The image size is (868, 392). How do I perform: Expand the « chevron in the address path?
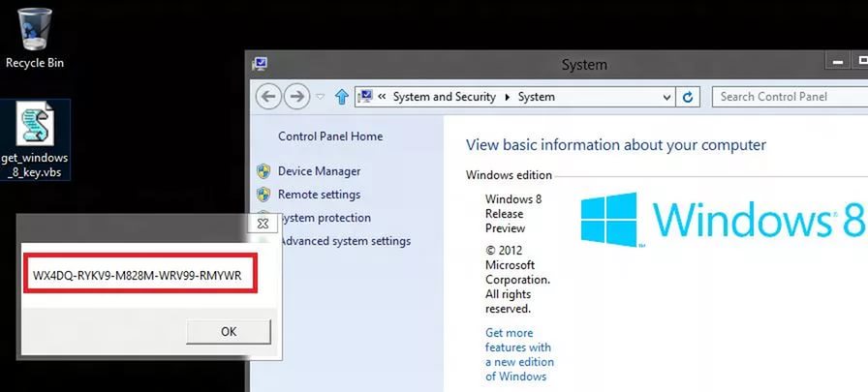click(x=383, y=97)
